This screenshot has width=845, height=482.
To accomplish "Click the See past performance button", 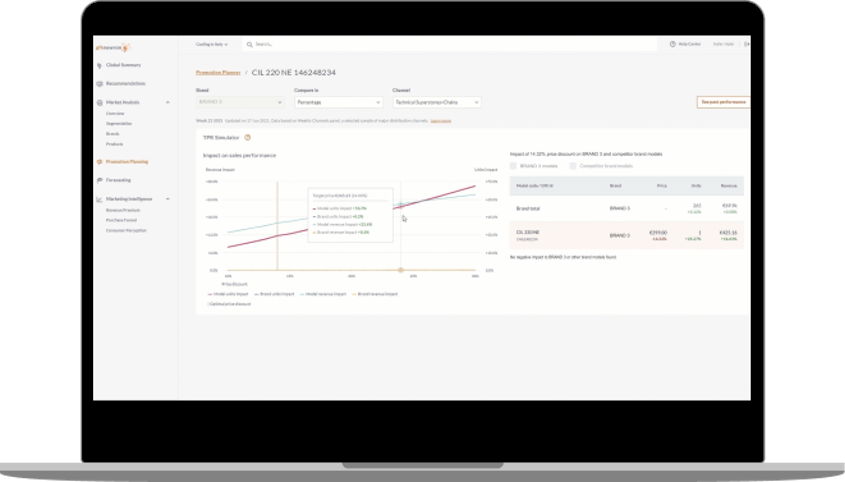I will click(x=723, y=102).
